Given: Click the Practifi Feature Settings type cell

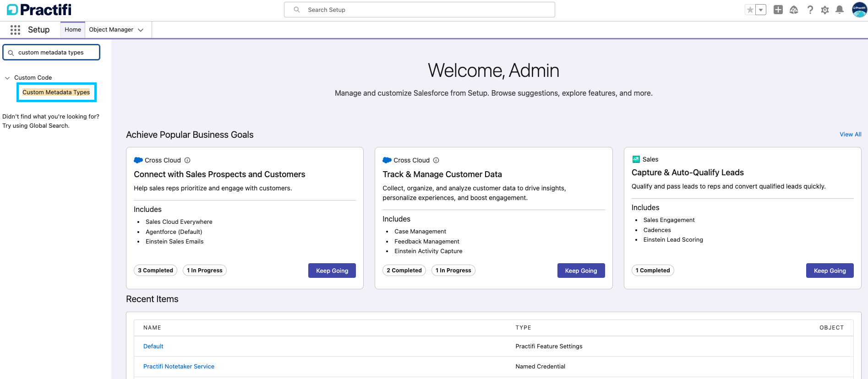Looking at the screenshot, I should (x=549, y=347).
